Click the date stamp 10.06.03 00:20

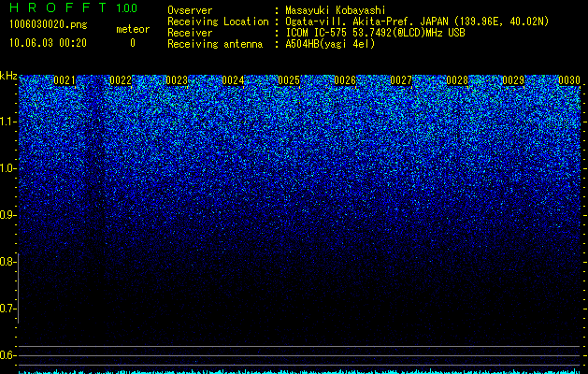(x=48, y=43)
